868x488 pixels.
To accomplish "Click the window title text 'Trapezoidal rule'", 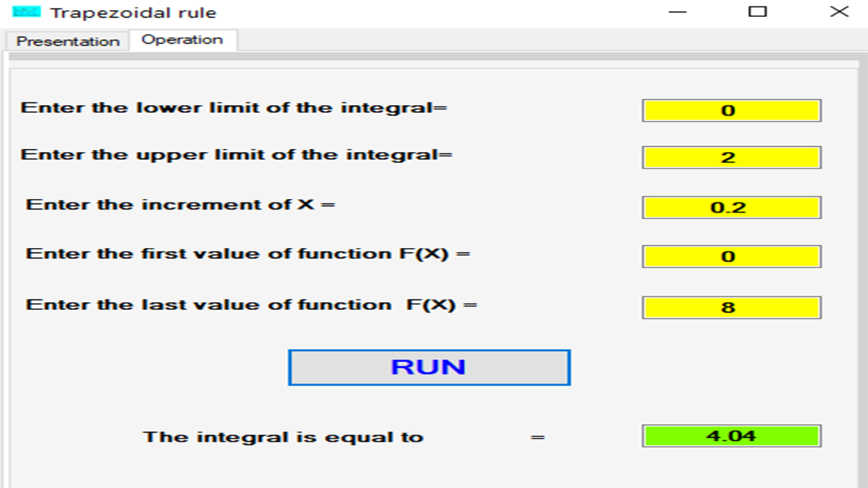I will [133, 13].
